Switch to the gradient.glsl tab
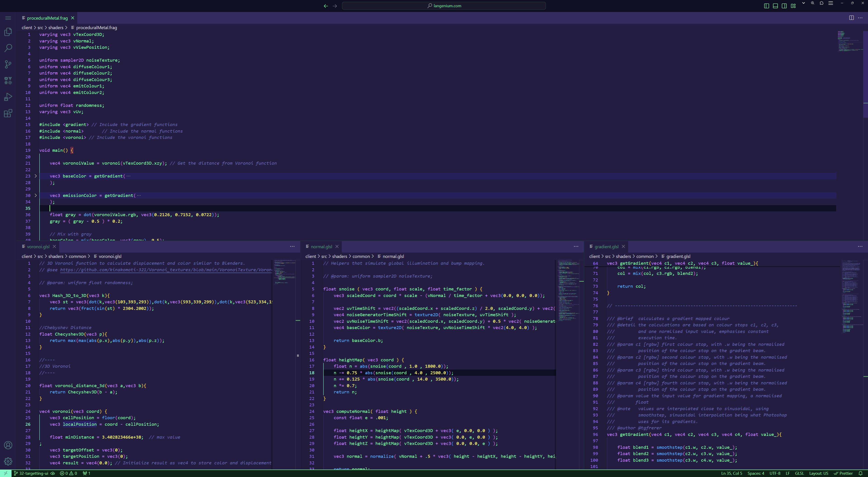This screenshot has width=868, height=477. [x=606, y=247]
